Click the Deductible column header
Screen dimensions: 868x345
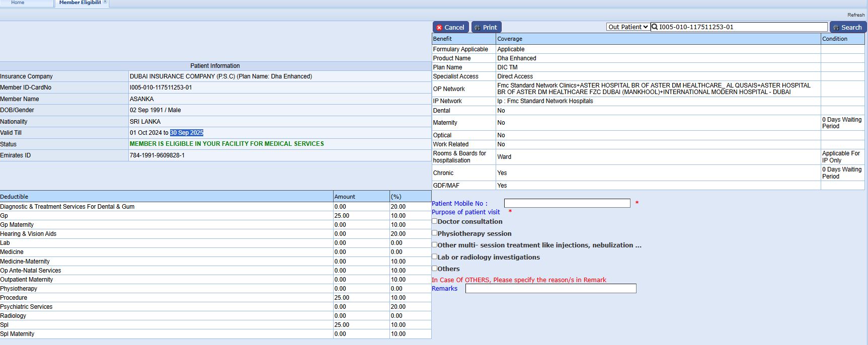pos(14,197)
